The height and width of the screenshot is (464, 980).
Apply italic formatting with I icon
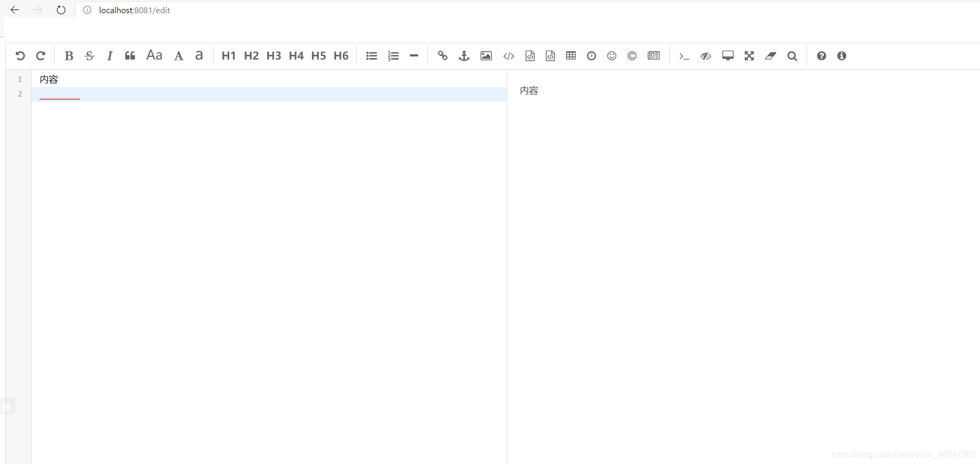click(110, 56)
